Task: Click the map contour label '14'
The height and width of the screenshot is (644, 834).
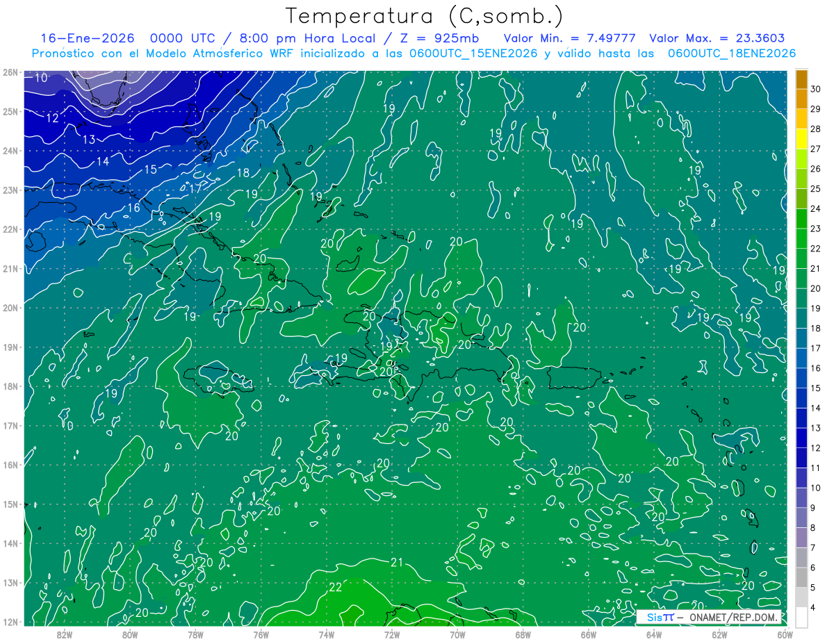Action: point(103,161)
